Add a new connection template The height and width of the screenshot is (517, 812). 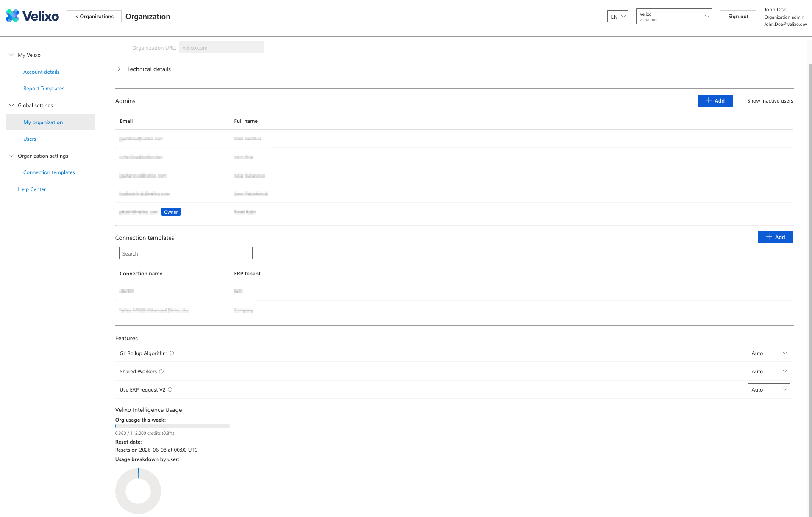click(x=775, y=237)
